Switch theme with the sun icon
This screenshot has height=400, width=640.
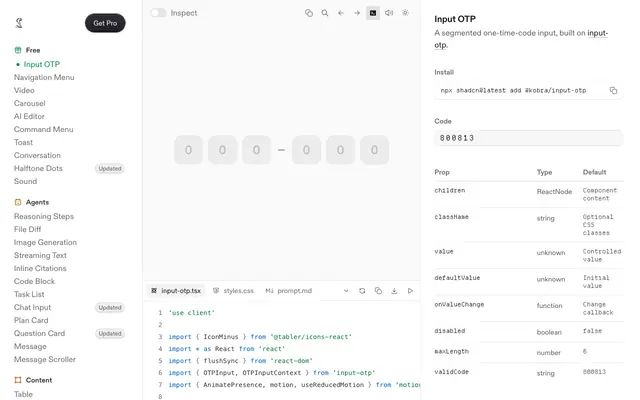[x=405, y=13]
